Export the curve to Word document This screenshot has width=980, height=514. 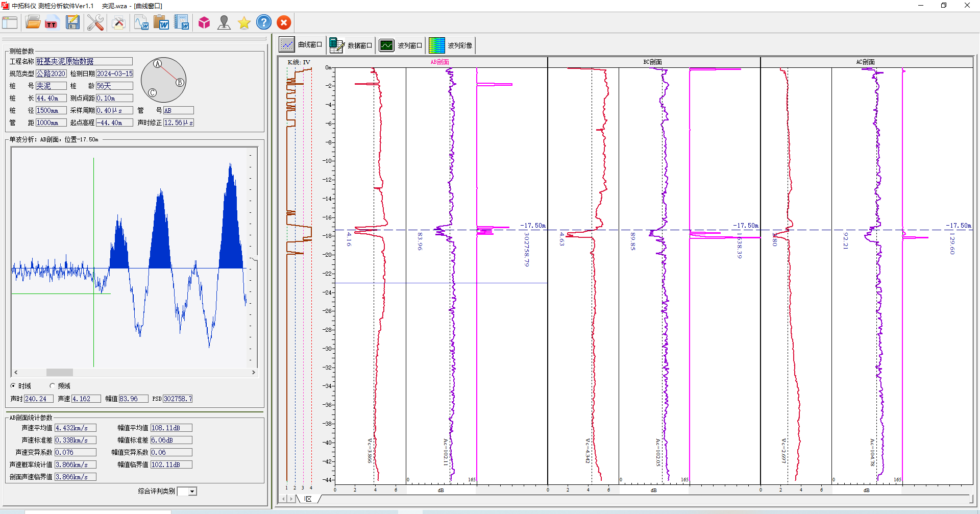(141, 22)
